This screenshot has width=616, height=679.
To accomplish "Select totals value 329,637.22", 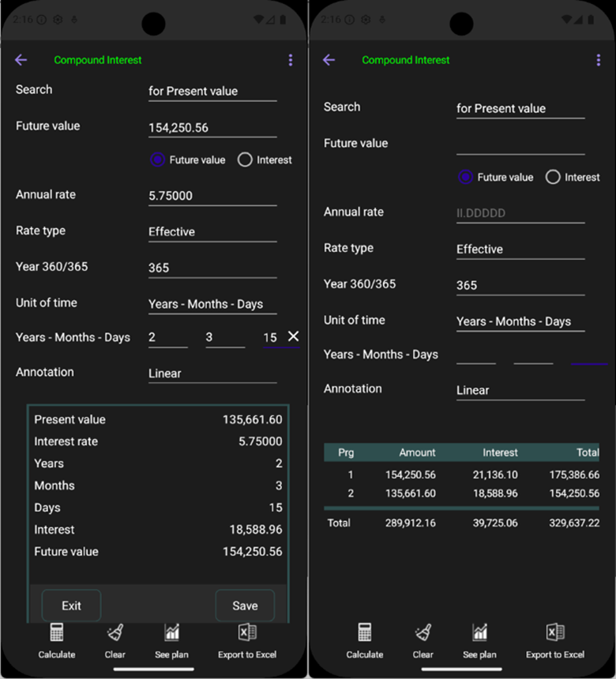I will tap(574, 523).
